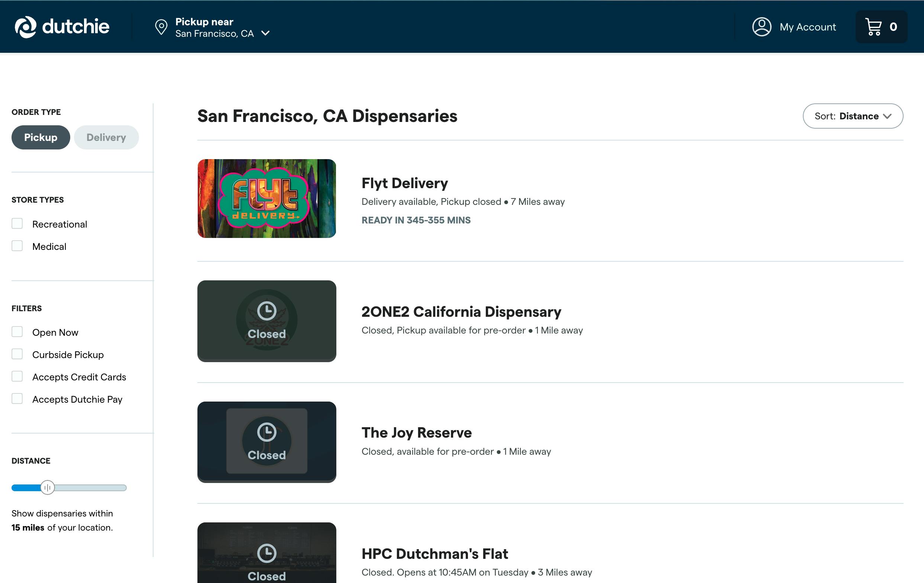Expand the Pickup near location chevron
The image size is (924, 583).
pyautogui.click(x=265, y=33)
